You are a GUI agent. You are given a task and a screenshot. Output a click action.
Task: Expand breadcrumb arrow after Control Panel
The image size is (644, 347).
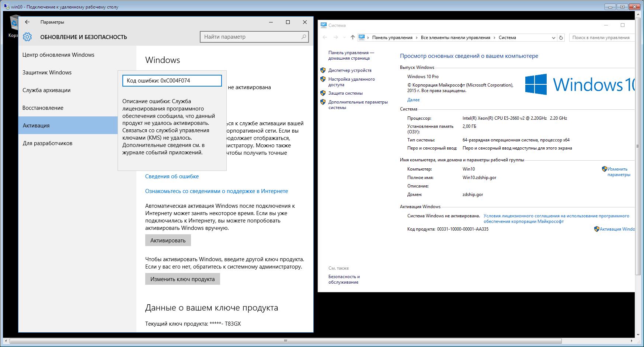(417, 38)
